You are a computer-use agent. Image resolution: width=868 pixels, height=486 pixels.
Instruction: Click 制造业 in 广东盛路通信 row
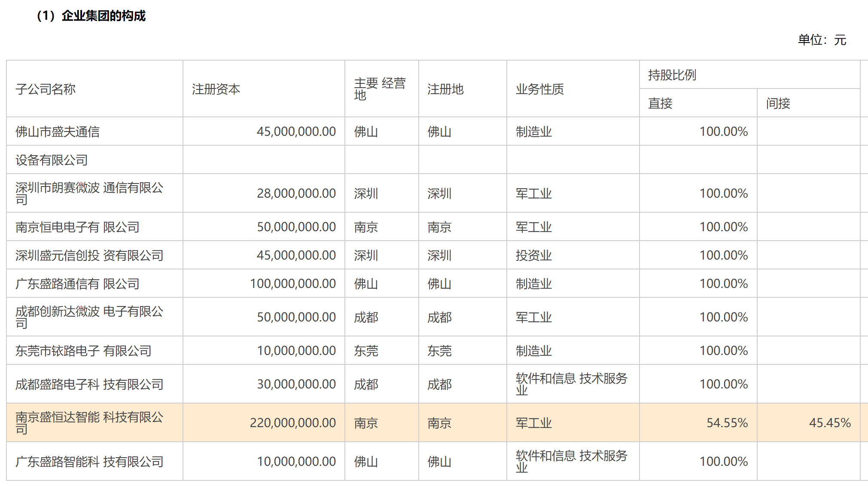click(x=534, y=284)
